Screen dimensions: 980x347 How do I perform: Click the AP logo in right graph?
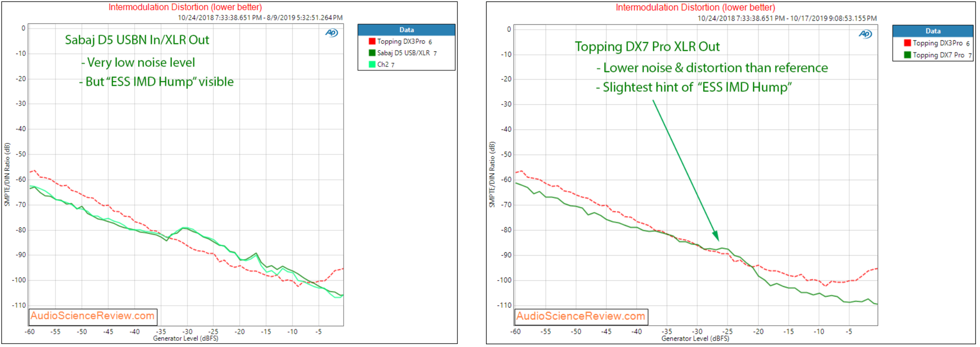(x=865, y=34)
